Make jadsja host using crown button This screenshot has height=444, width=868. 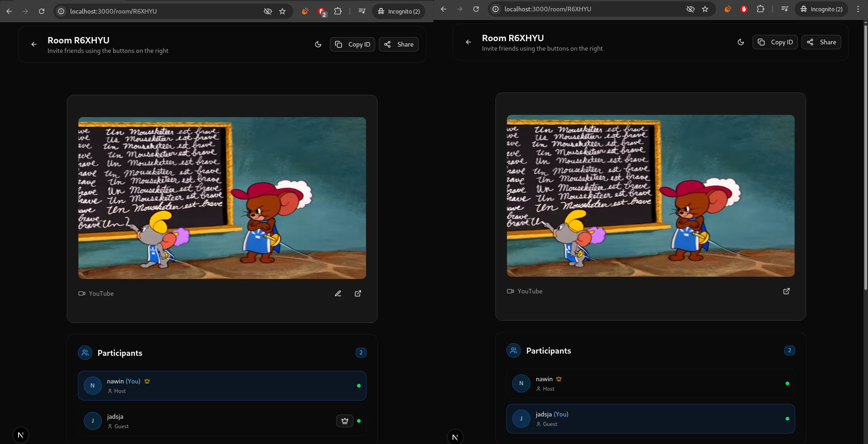pos(345,421)
